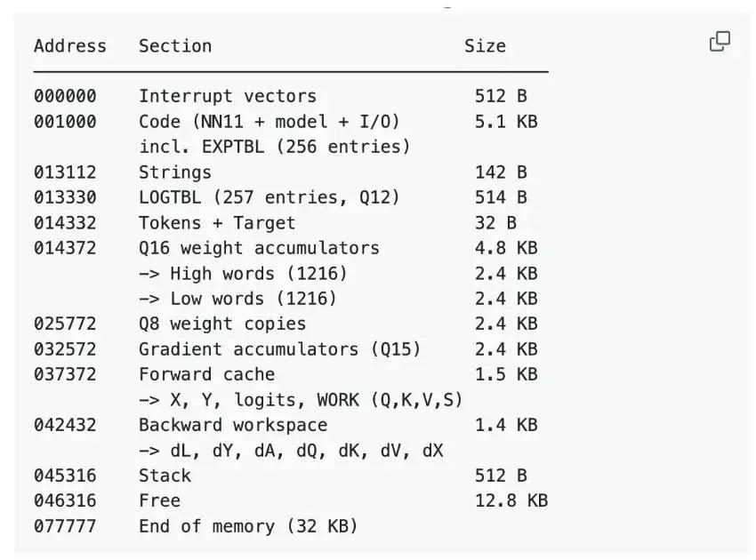Viewport: 756px width, 560px height.
Task: Click the incl. EXPTBL (256 entries) line
Action: click(274, 147)
